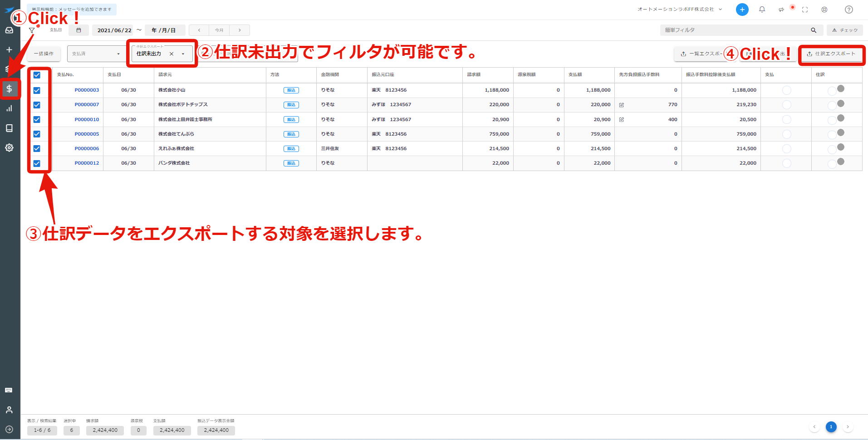
Task: Toggle the 仕訳 switch for row P0000007
Action: coord(836,104)
